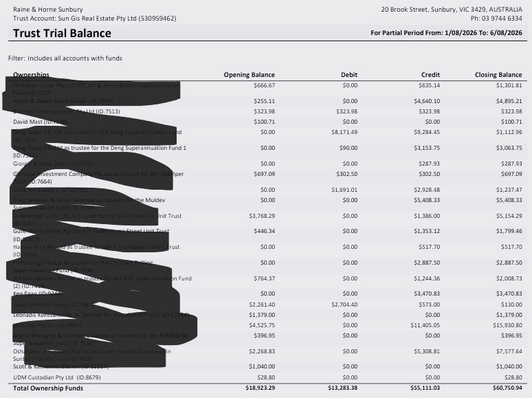Click the credit value $11,405.05
The width and height of the screenshot is (532, 398).
(425, 325)
